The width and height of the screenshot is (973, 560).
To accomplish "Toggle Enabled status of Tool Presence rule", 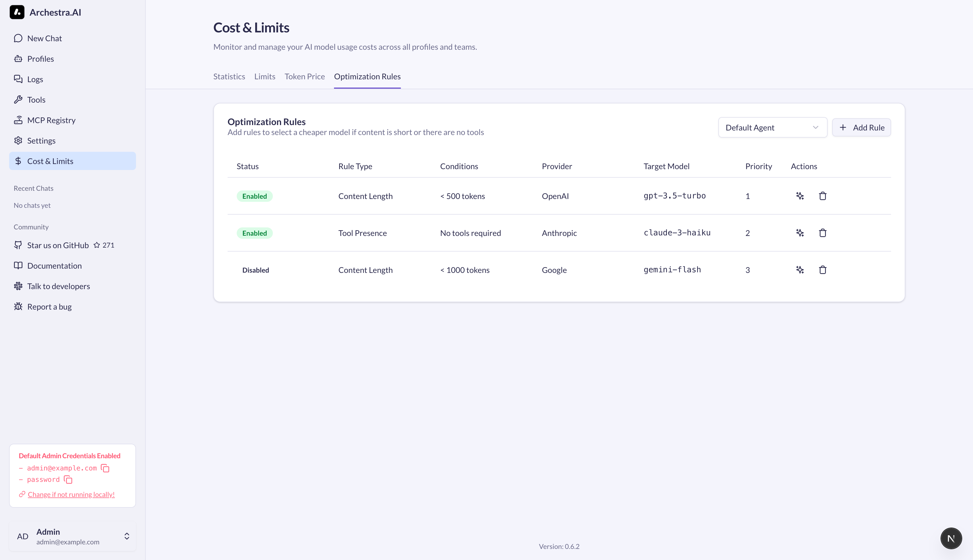I will [x=254, y=233].
